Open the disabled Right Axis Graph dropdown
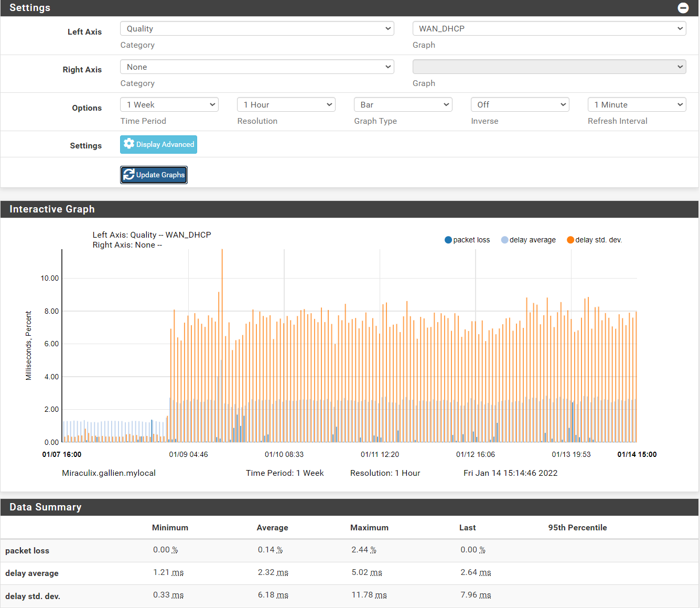This screenshot has height=608, width=700. (x=549, y=67)
